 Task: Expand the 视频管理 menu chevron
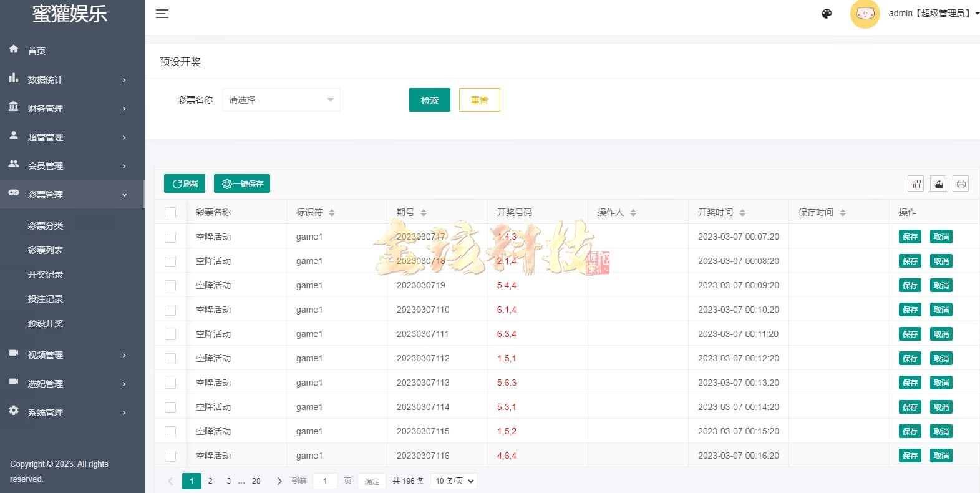124,355
